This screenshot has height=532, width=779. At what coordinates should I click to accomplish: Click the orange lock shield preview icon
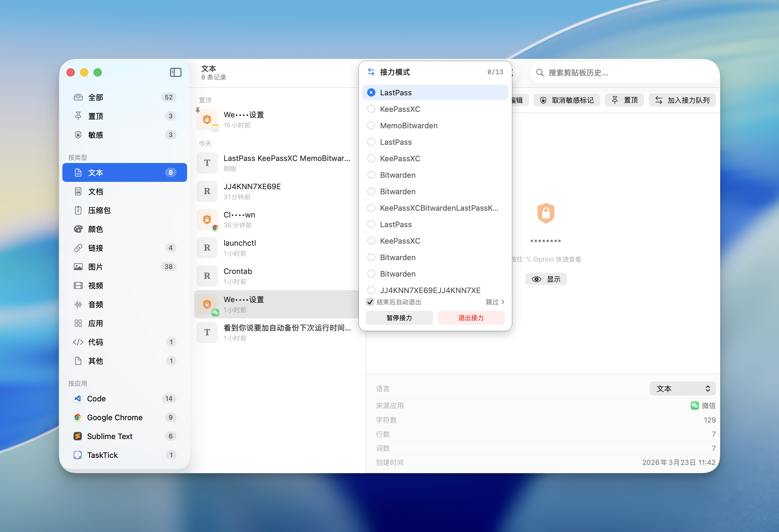click(x=545, y=213)
